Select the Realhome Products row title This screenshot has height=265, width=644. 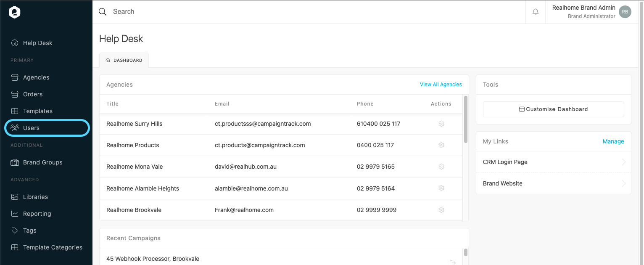tap(133, 145)
